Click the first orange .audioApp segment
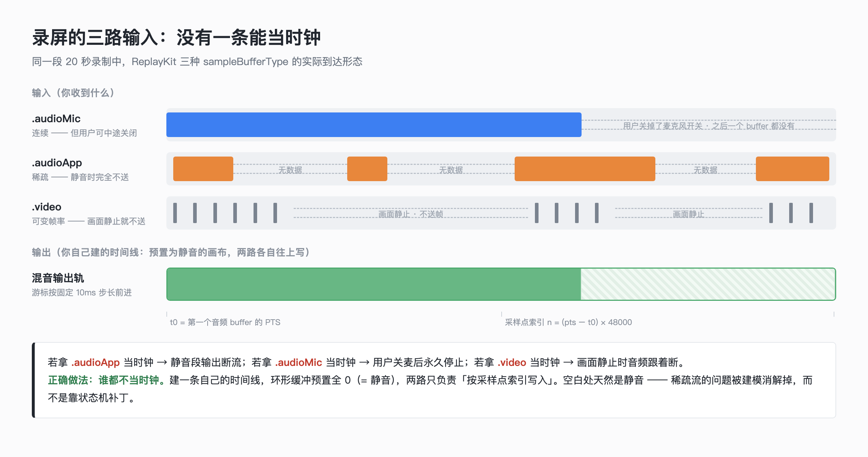The image size is (868, 457). (203, 169)
